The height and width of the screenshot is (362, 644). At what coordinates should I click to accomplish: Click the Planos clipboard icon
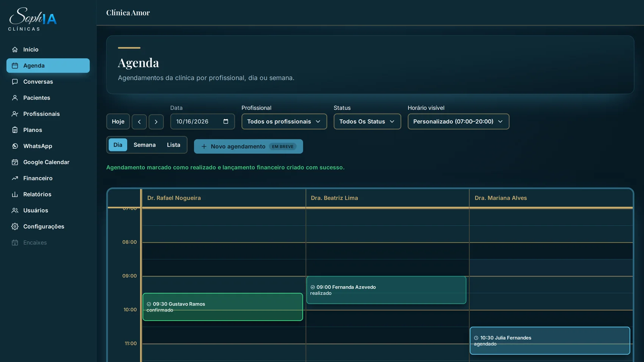(x=15, y=130)
